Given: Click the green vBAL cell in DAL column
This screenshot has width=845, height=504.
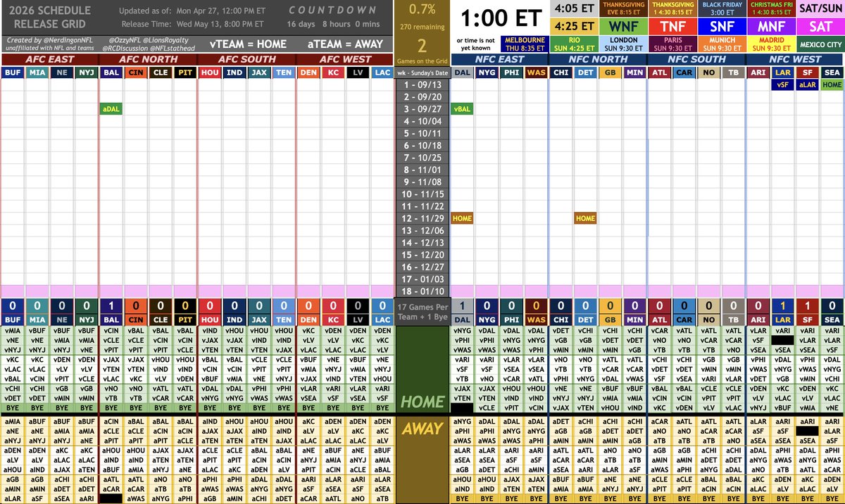Looking at the screenshot, I should [x=463, y=109].
